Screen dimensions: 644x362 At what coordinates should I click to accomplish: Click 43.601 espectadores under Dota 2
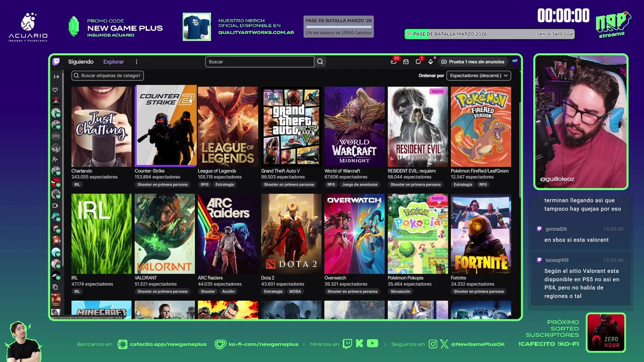point(283,284)
